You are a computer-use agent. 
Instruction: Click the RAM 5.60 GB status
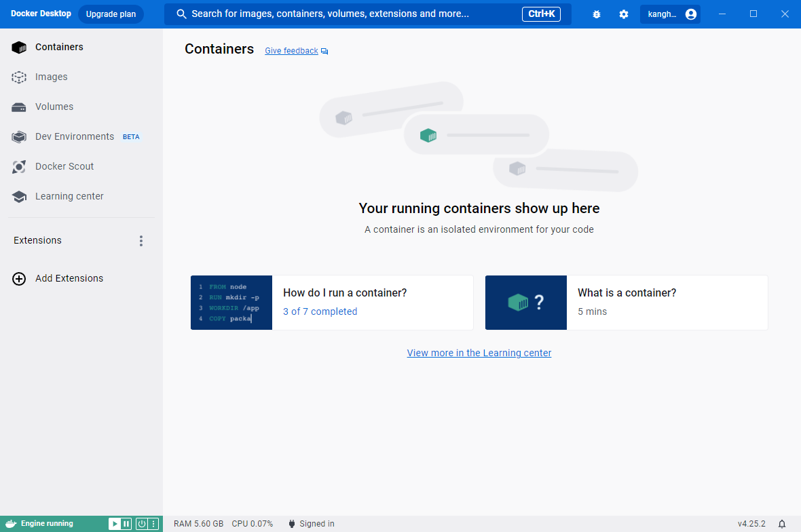199,524
